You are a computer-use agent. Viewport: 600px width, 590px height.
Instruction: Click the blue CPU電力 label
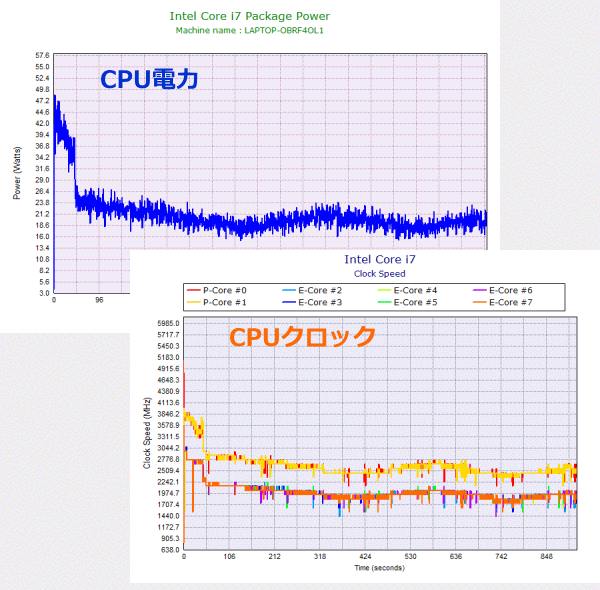pyautogui.click(x=149, y=82)
